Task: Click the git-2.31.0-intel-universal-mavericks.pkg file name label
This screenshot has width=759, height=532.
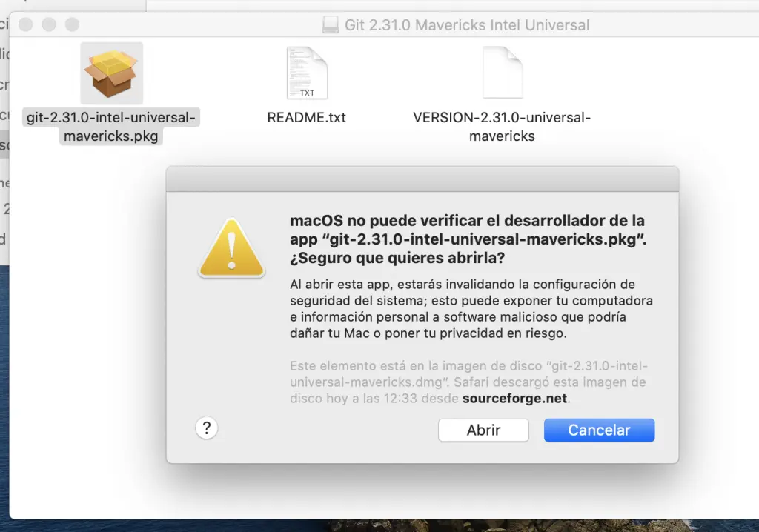Action: pyautogui.click(x=111, y=127)
